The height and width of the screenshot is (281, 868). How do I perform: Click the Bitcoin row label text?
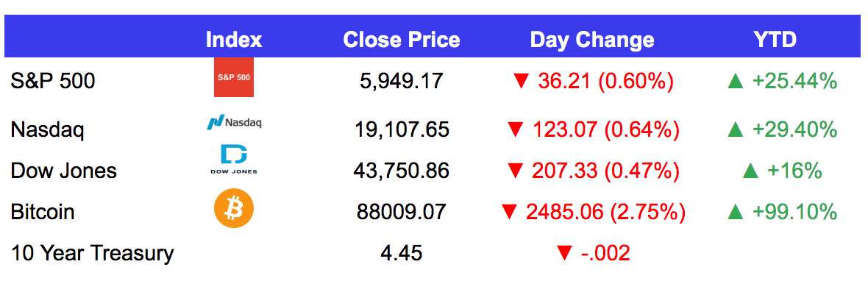[42, 212]
